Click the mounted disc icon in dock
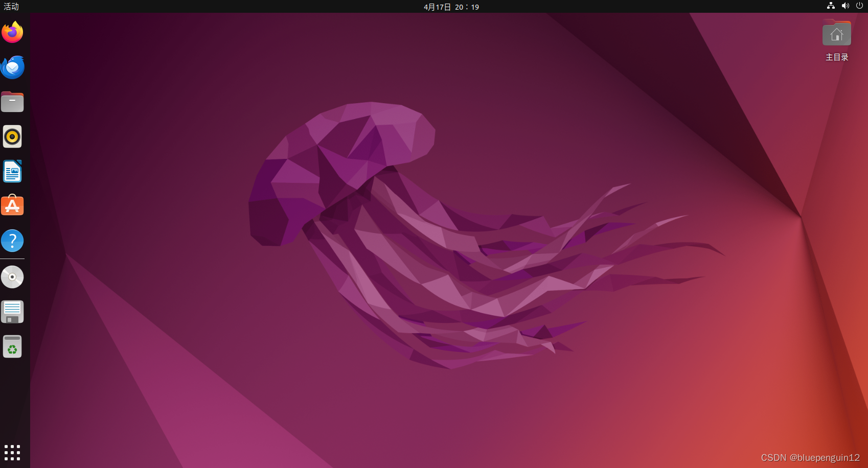The width and height of the screenshot is (868, 468). click(x=12, y=277)
